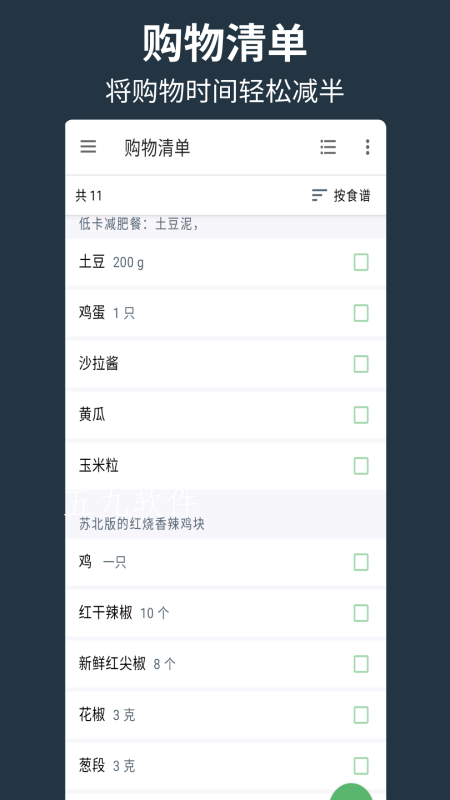Screen dimensions: 450x800
Task: Tap the green floating action button
Action: pos(351,792)
